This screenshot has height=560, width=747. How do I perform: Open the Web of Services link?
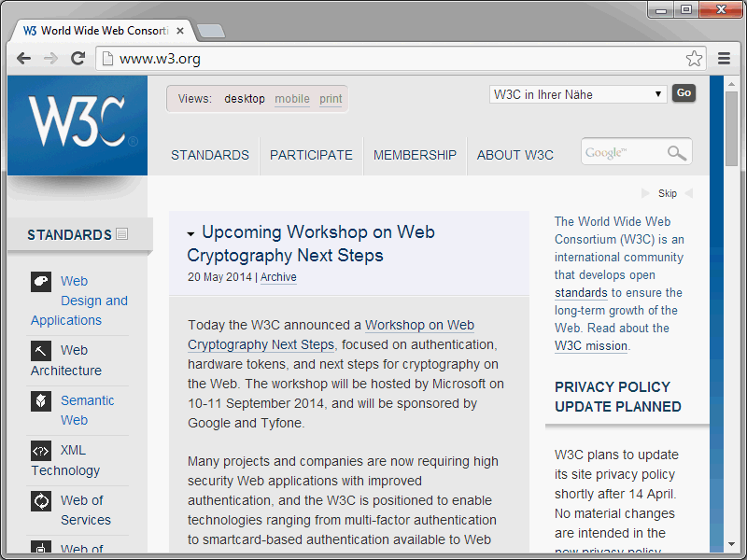[x=86, y=510]
